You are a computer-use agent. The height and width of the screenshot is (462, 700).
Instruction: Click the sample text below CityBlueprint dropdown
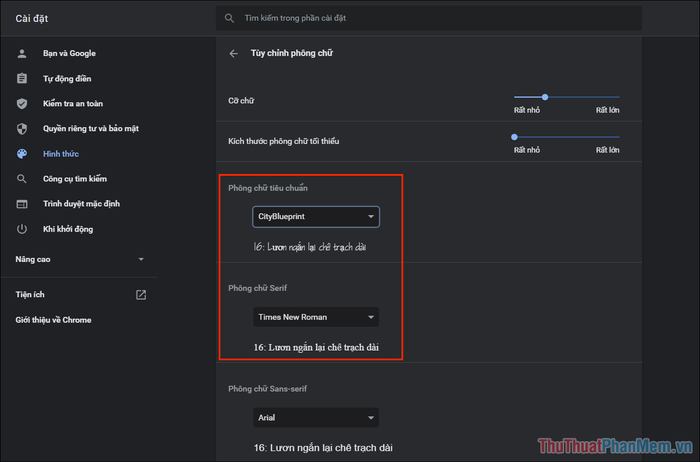(310, 247)
